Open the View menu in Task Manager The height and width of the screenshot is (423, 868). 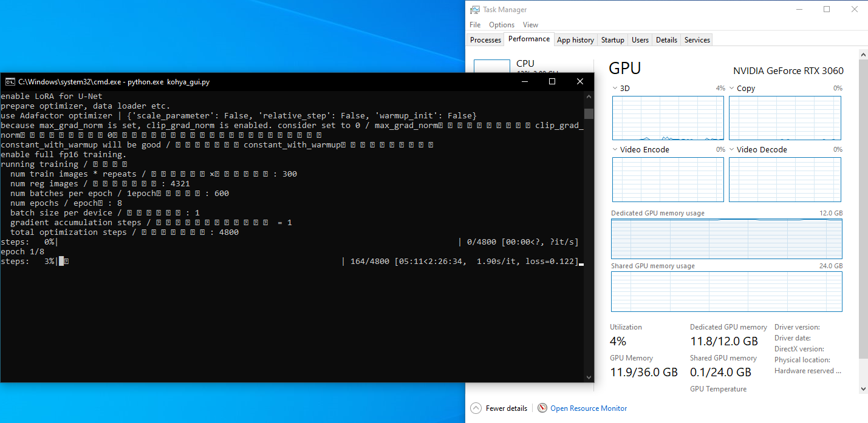pos(530,25)
